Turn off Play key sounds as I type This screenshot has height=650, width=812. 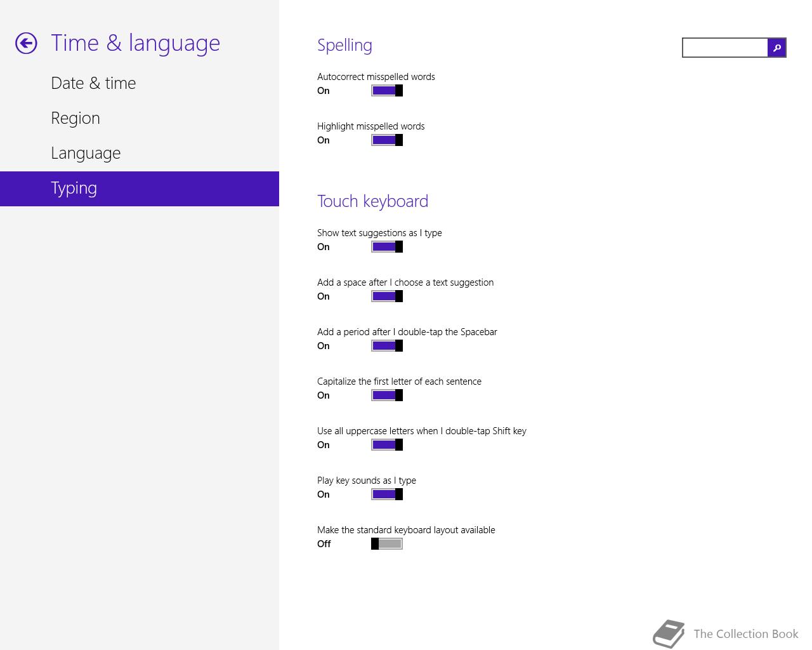(387, 494)
